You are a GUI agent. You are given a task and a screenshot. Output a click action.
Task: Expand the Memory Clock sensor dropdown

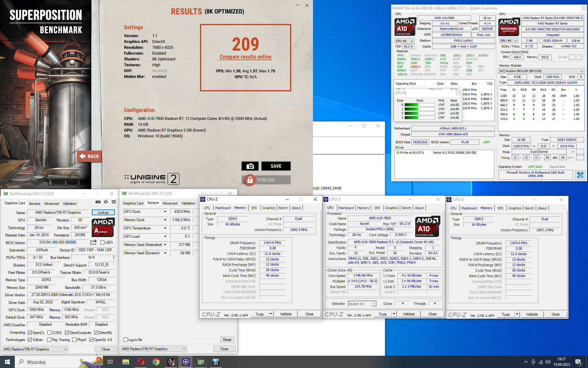[165, 220]
